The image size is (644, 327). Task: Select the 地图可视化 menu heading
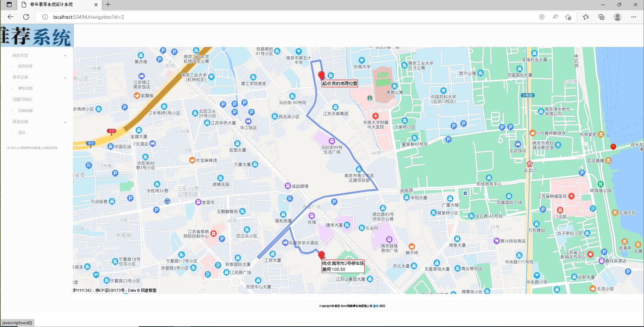tap(23, 99)
